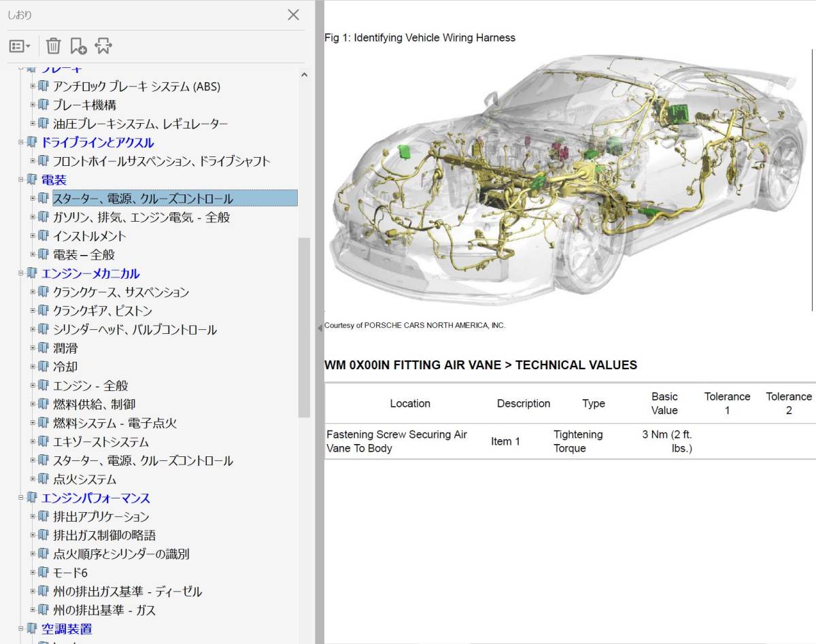
Task: Click bookmark icon beside インストルメント
Action: [44, 235]
